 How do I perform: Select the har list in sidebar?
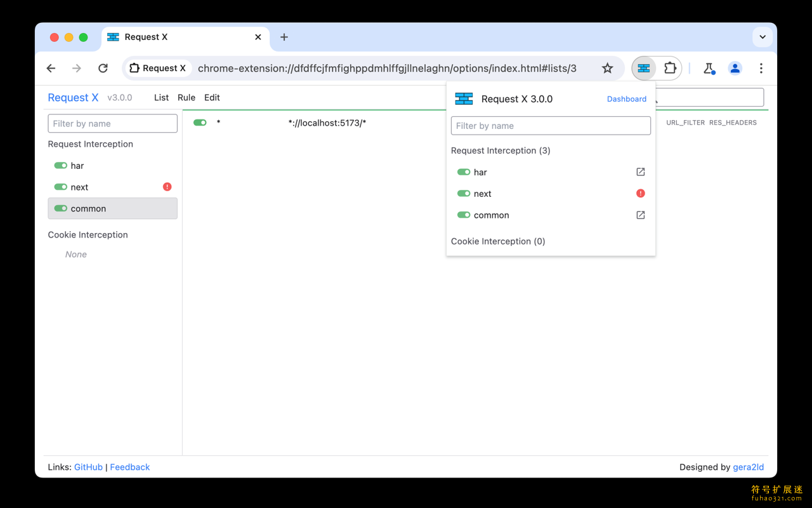pos(113,166)
